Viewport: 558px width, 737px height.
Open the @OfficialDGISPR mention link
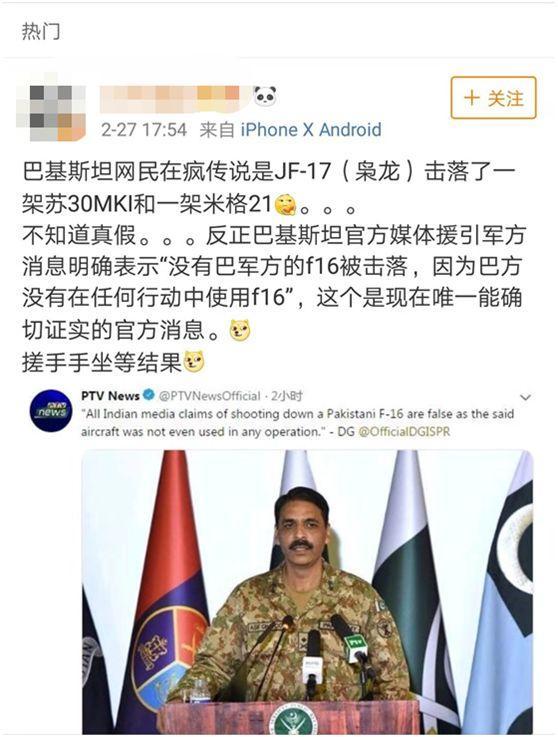pyautogui.click(x=404, y=431)
